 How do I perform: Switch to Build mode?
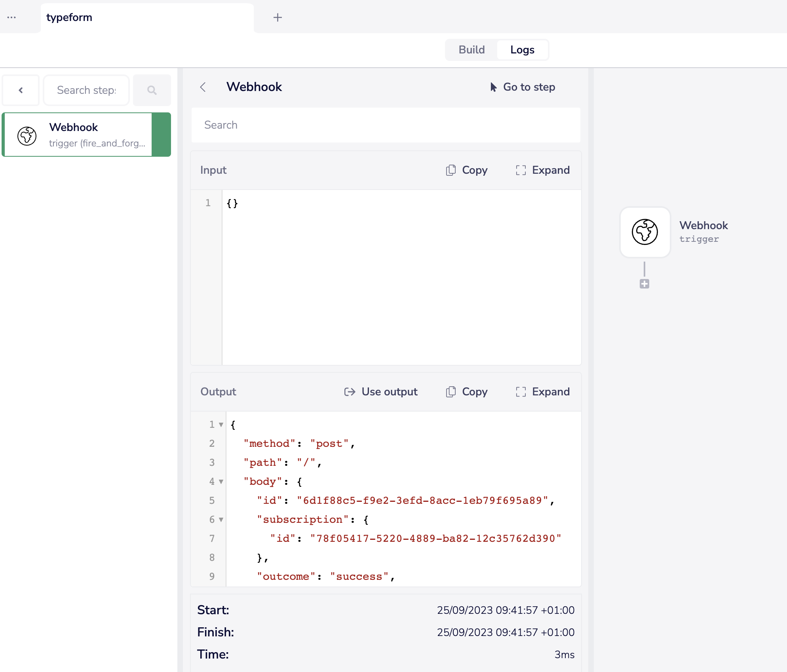click(x=471, y=50)
